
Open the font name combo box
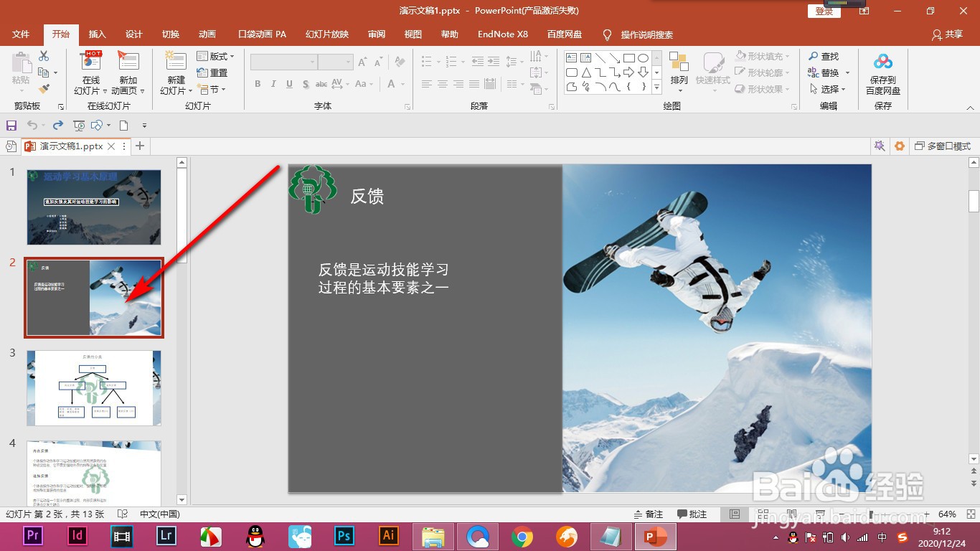pyautogui.click(x=283, y=62)
